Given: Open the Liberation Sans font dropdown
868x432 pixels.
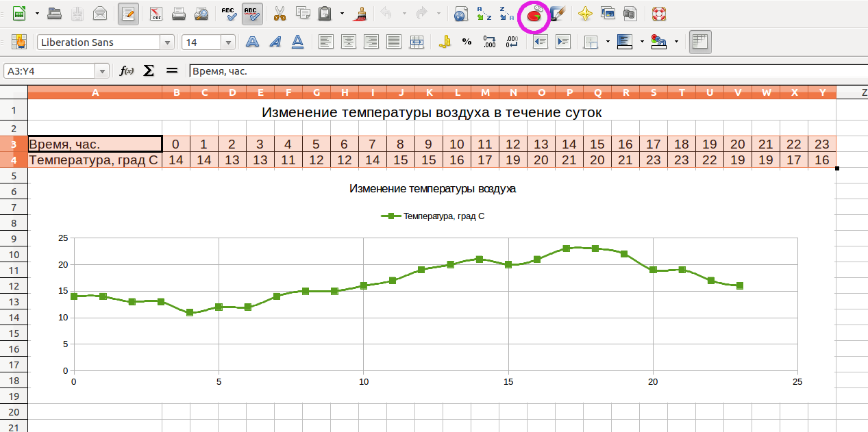Looking at the screenshot, I should tap(167, 42).
